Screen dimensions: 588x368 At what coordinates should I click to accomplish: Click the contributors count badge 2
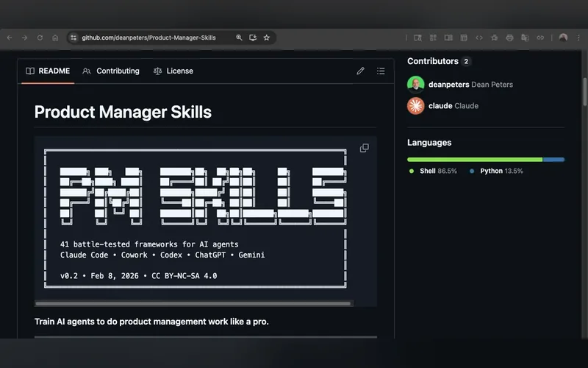point(466,61)
